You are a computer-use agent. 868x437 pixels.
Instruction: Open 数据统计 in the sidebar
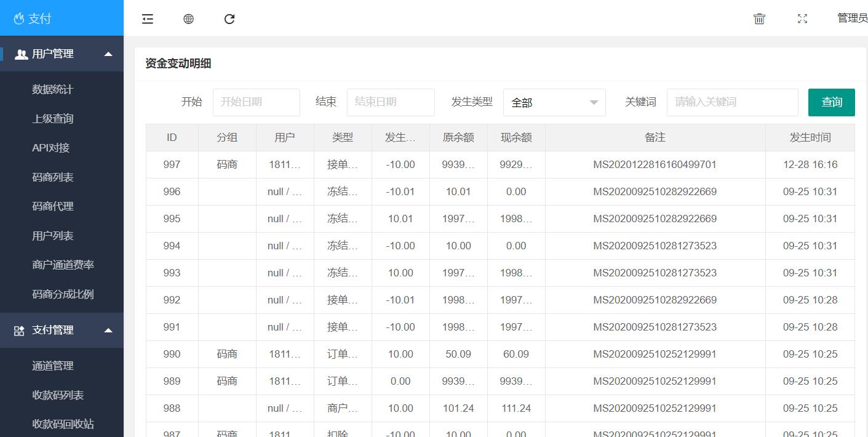point(52,89)
